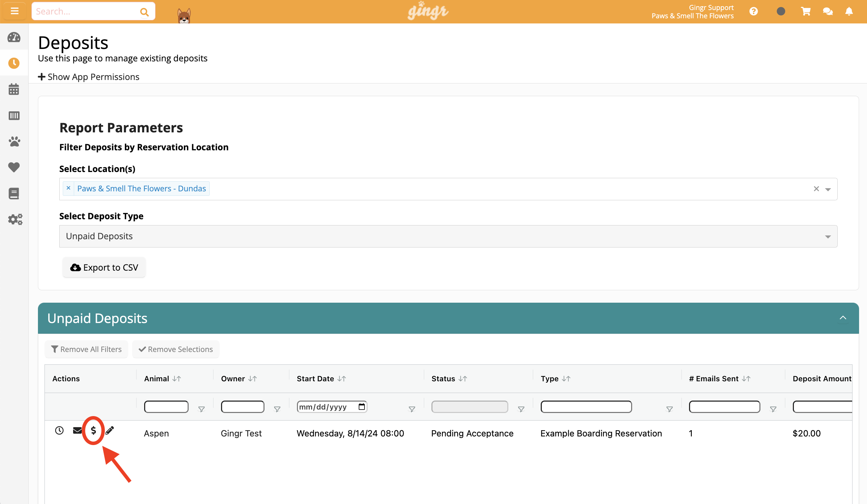Viewport: 867px width, 504px height.
Task: Focus the Status filter field
Action: click(470, 407)
